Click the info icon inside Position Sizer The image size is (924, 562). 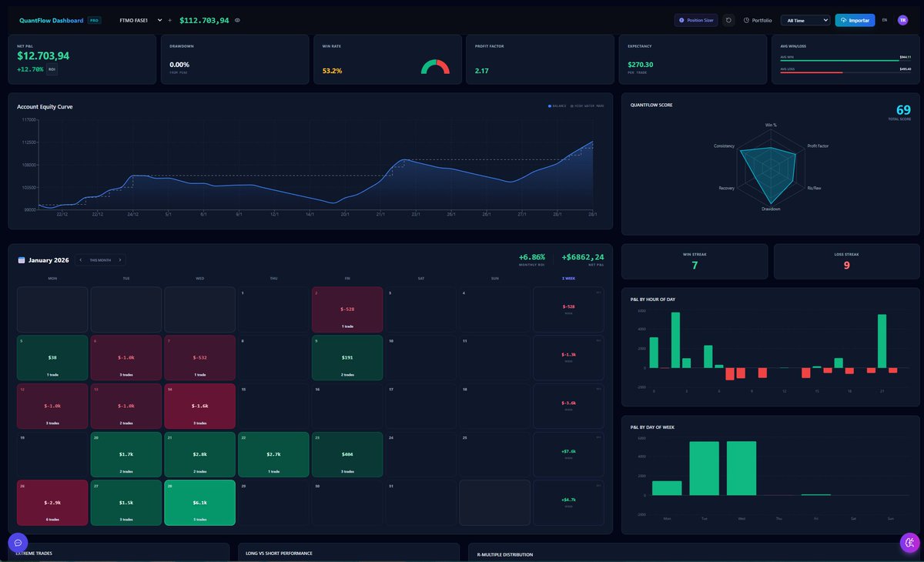tap(681, 20)
